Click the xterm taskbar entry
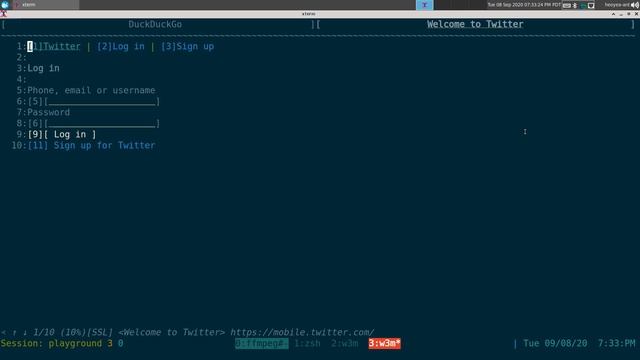Viewport: 640px width, 360px height. (x=46, y=5)
